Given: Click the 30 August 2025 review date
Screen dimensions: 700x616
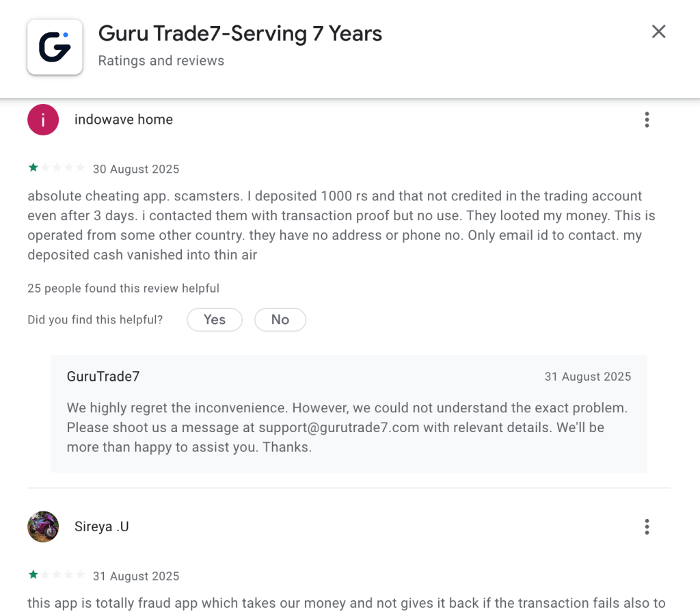Looking at the screenshot, I should (136, 170).
